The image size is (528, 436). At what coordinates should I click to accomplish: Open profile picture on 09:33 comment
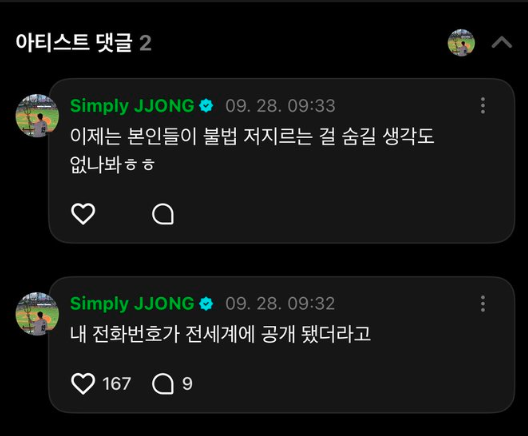click(x=37, y=116)
